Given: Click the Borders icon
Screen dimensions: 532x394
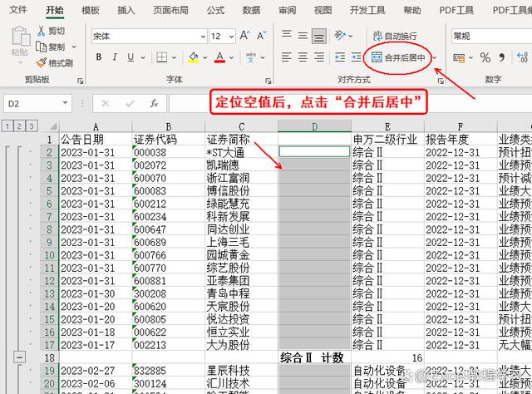Looking at the screenshot, I should [162, 57].
